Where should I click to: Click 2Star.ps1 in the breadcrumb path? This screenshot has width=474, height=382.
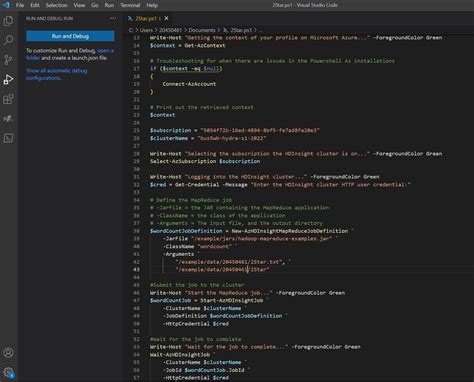(x=241, y=30)
